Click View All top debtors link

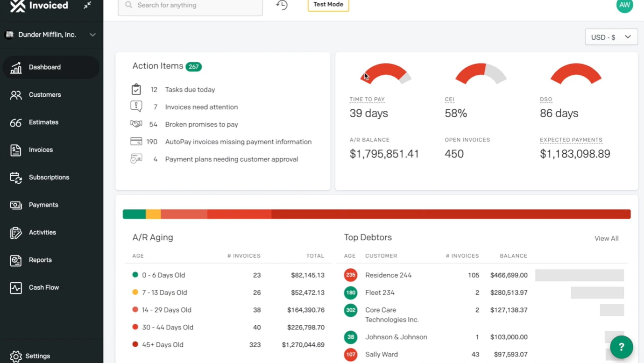coord(606,238)
